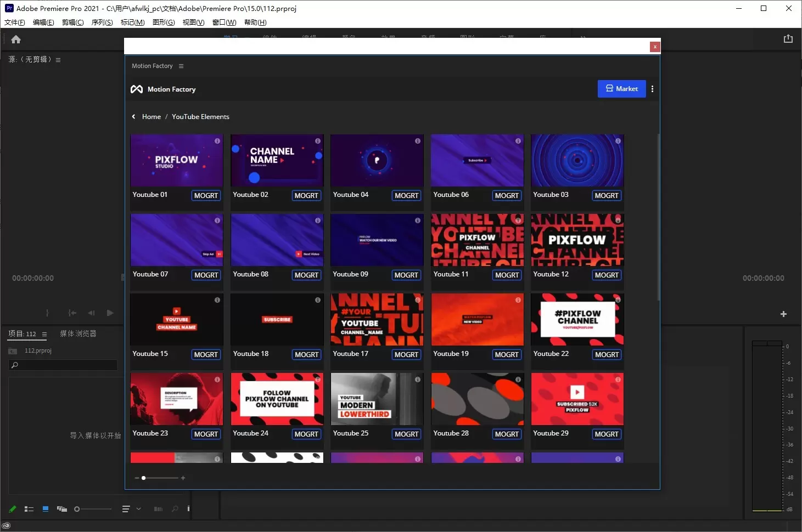
Task: Click MOGRT button for Youtube 22
Action: (607, 355)
